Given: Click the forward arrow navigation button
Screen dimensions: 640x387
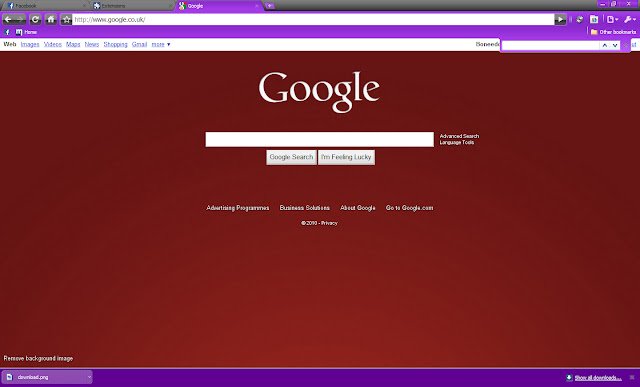Looking at the screenshot, I should 20,19.
